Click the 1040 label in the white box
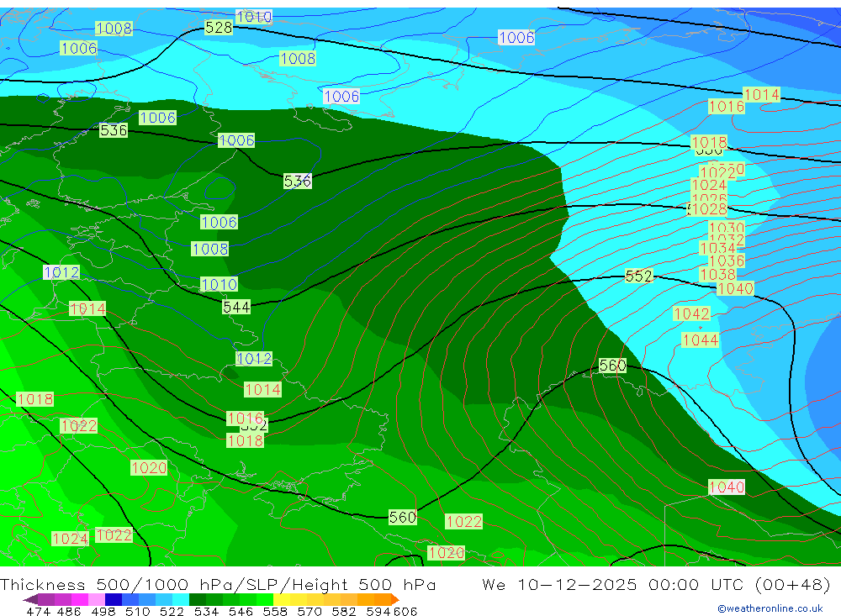 click(x=727, y=487)
